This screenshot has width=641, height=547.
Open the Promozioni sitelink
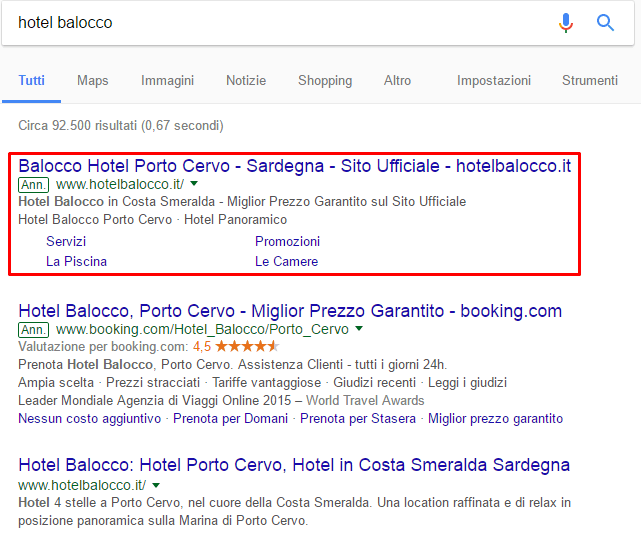287,241
